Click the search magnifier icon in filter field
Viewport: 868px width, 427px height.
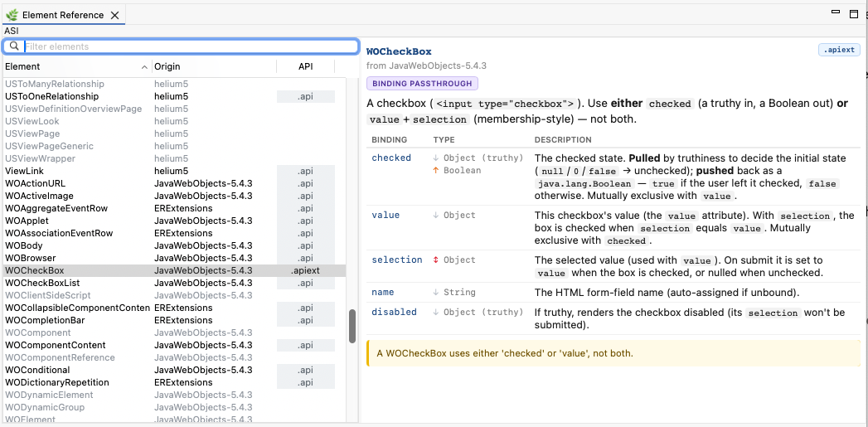(x=15, y=46)
